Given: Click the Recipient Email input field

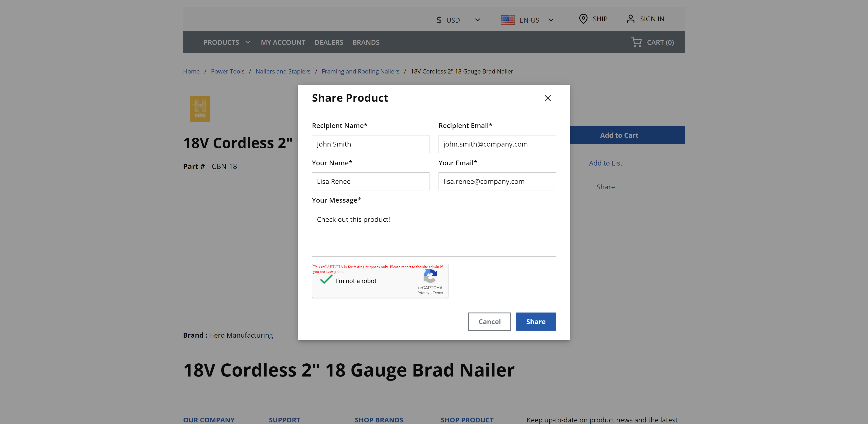Looking at the screenshot, I should point(497,144).
